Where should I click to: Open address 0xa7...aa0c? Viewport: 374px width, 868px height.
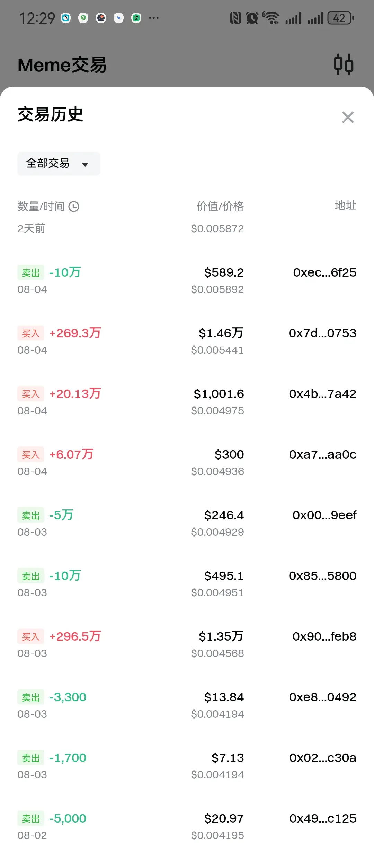pos(323,454)
